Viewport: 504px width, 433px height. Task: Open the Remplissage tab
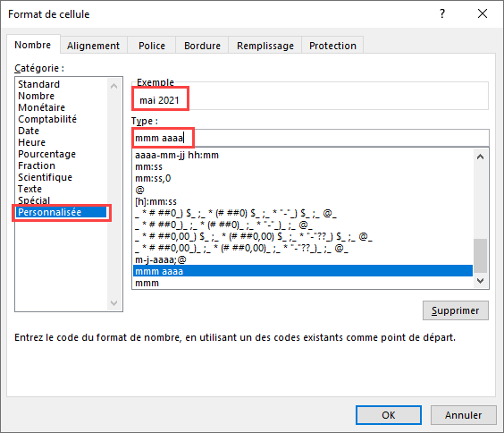pyautogui.click(x=265, y=46)
